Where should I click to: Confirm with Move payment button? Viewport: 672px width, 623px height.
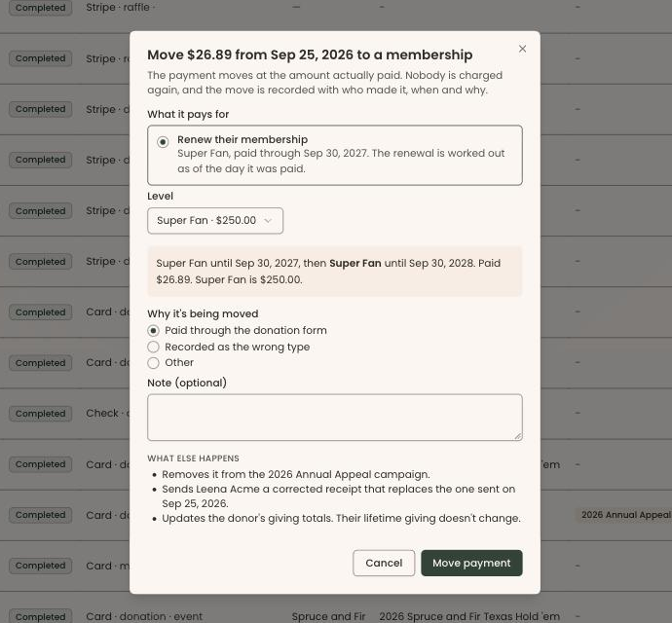471,563
